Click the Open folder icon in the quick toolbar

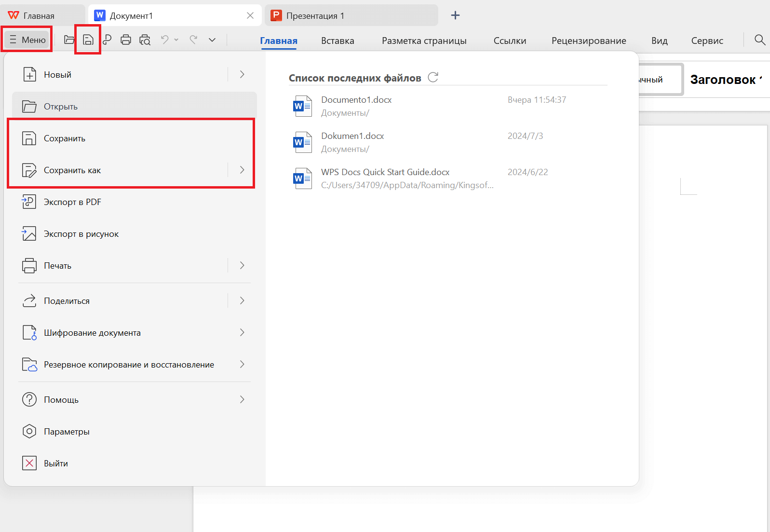tap(69, 40)
